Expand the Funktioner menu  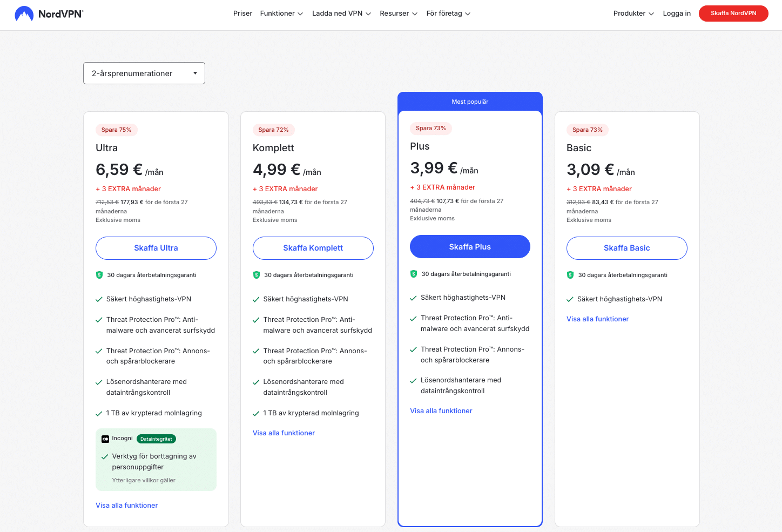click(x=281, y=14)
